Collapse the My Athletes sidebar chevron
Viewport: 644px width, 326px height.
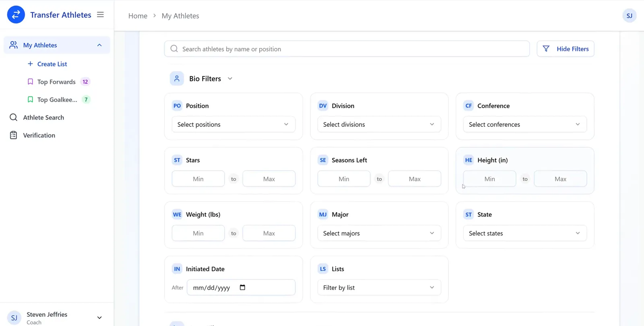click(x=99, y=45)
